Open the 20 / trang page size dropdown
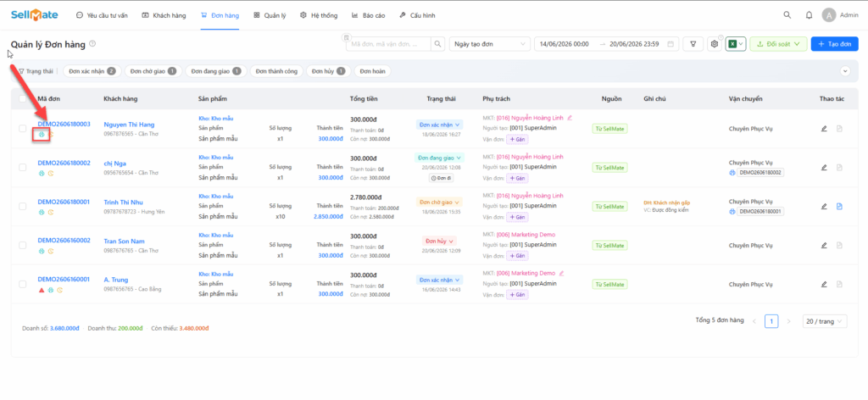 coord(825,321)
